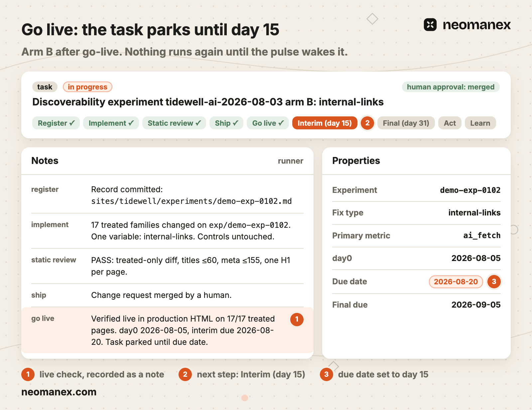532x410 pixels.
Task: Click the human approval: merged badge
Action: (x=451, y=87)
